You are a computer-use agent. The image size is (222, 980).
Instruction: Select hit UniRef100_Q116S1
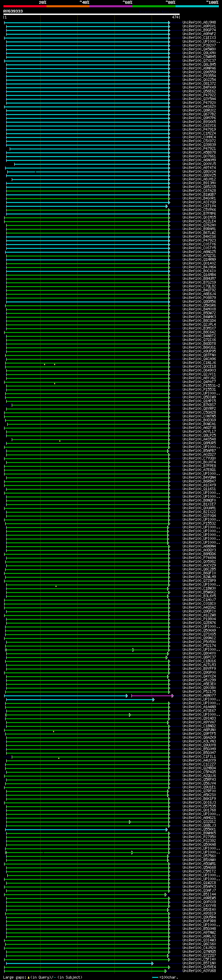(x=199, y=489)
